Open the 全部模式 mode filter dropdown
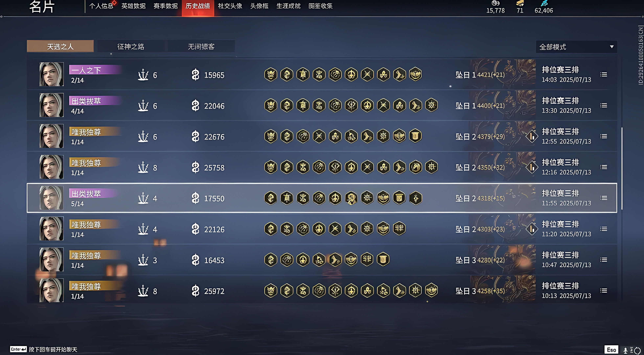The width and height of the screenshot is (644, 355). [576, 47]
